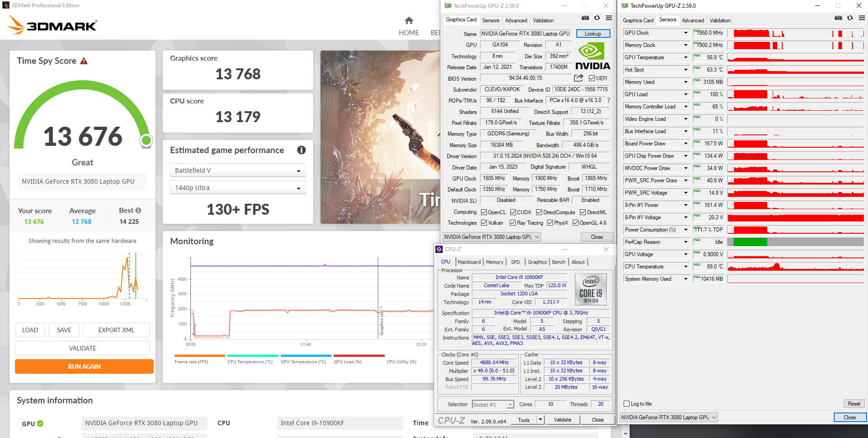
Task: Toggle the Ray Tracing checkbox
Action: tap(513, 223)
